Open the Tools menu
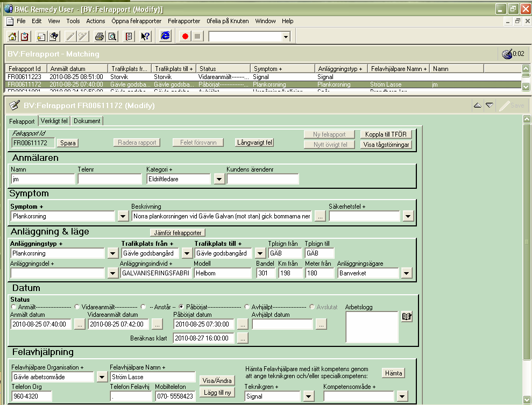 point(73,21)
